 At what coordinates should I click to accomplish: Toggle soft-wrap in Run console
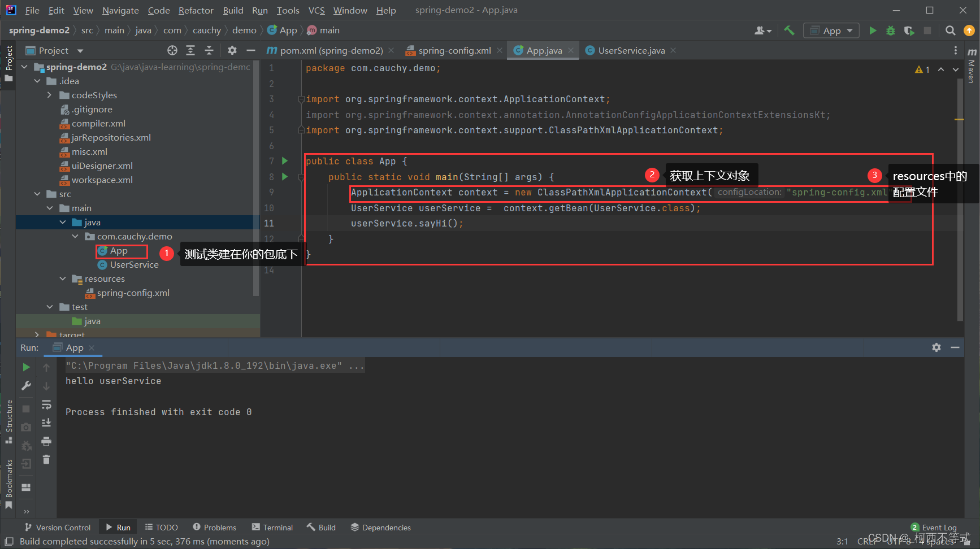coord(46,404)
